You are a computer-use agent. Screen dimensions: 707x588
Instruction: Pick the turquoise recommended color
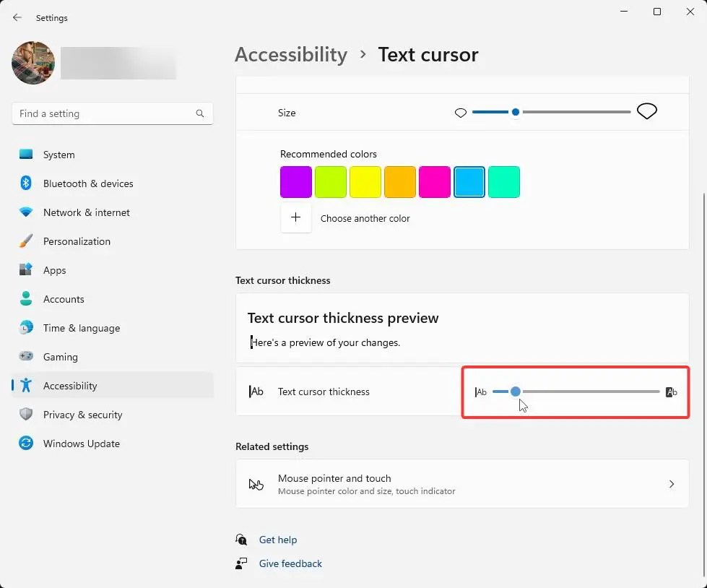click(x=504, y=182)
